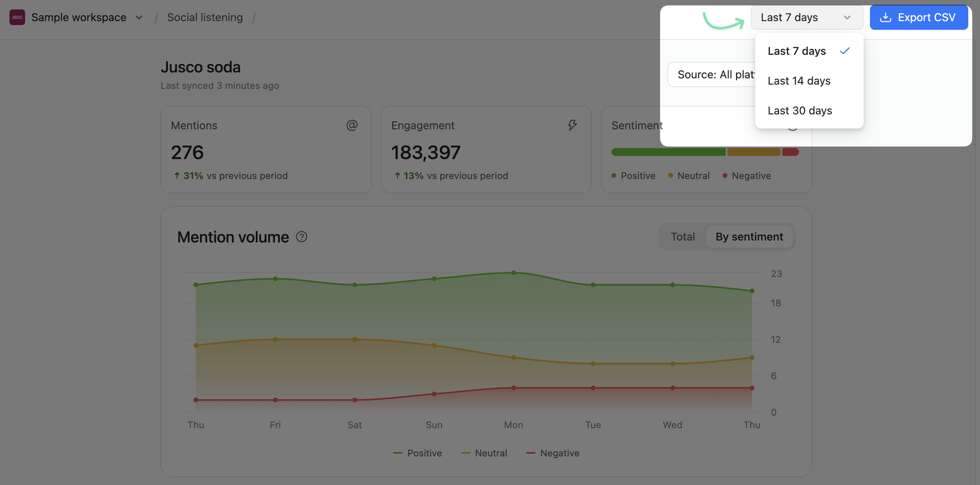
Task: Open the Source: All platforms filter
Action: point(712,74)
